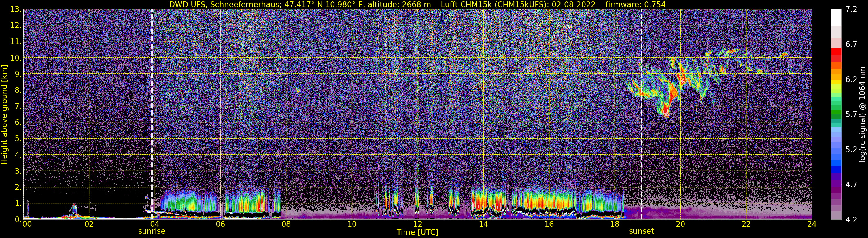
Task: Click the 'Time [UTC]' axis label
Action: (x=417, y=232)
